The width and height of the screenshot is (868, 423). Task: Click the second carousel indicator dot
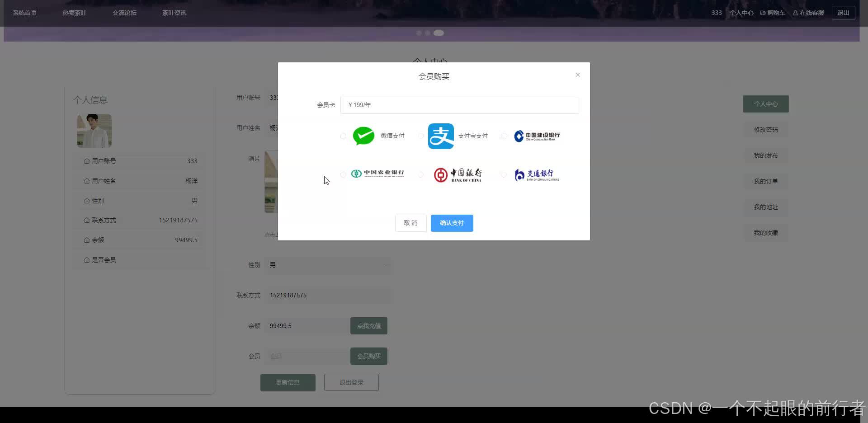pos(428,33)
